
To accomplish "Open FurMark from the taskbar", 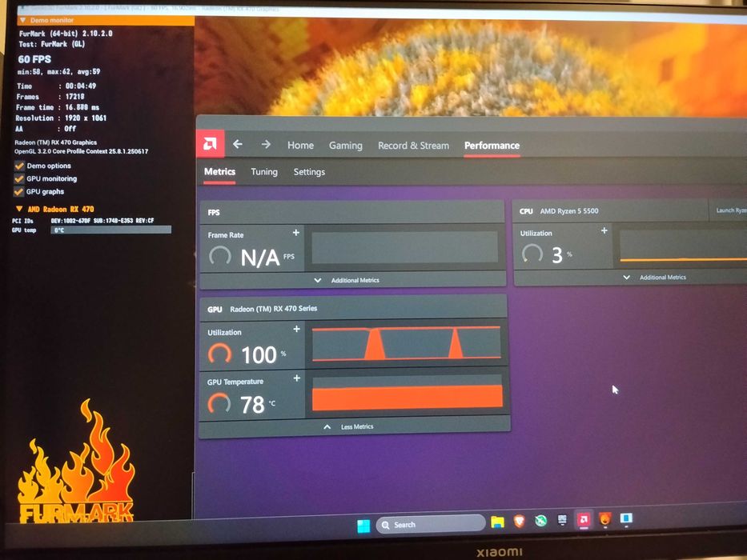I will tap(605, 518).
